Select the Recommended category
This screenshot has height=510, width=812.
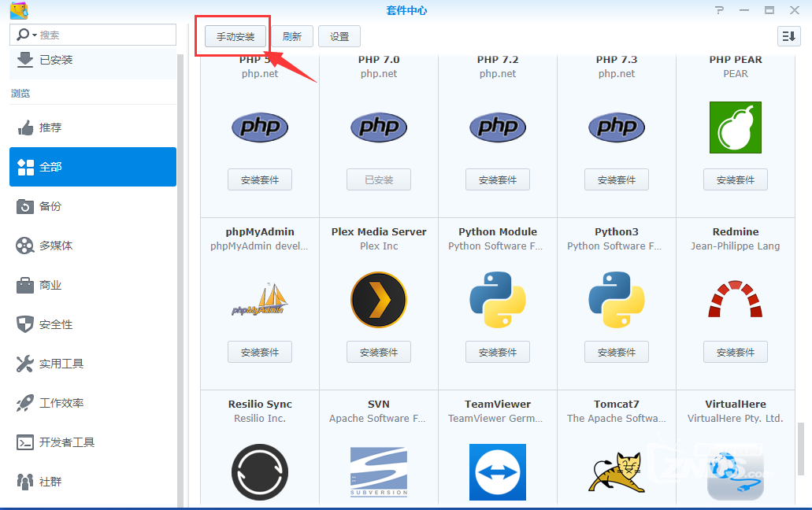pos(93,128)
